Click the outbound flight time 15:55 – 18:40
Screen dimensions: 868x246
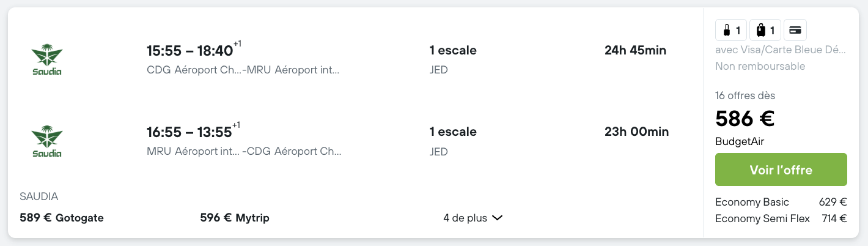click(x=190, y=51)
